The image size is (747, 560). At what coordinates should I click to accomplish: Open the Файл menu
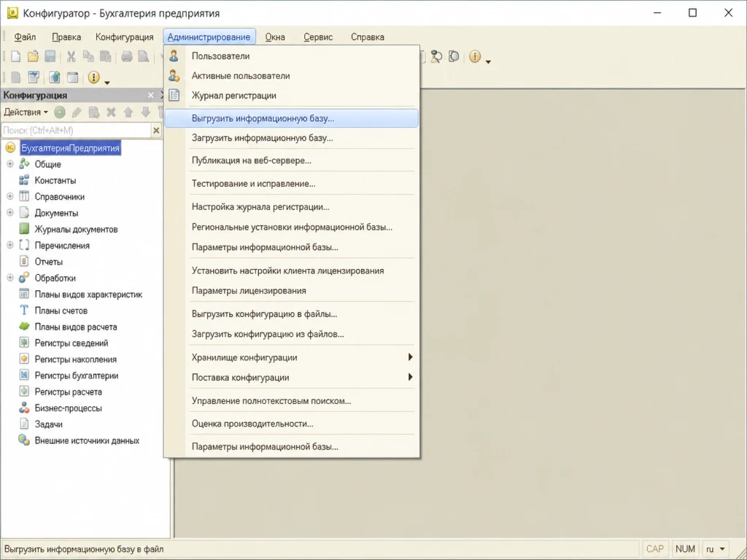[25, 36]
